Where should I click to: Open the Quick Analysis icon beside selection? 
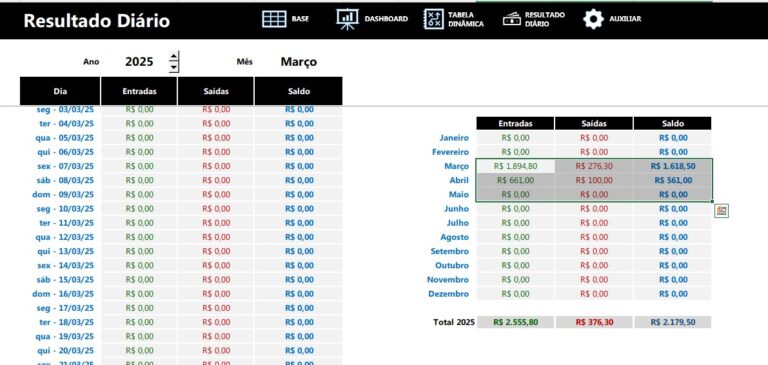(721, 211)
